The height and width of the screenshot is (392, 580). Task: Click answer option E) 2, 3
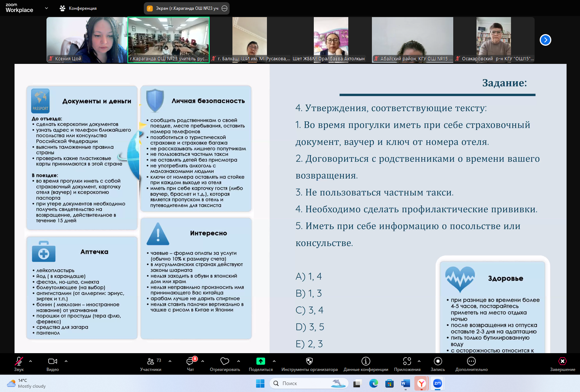tap(309, 344)
